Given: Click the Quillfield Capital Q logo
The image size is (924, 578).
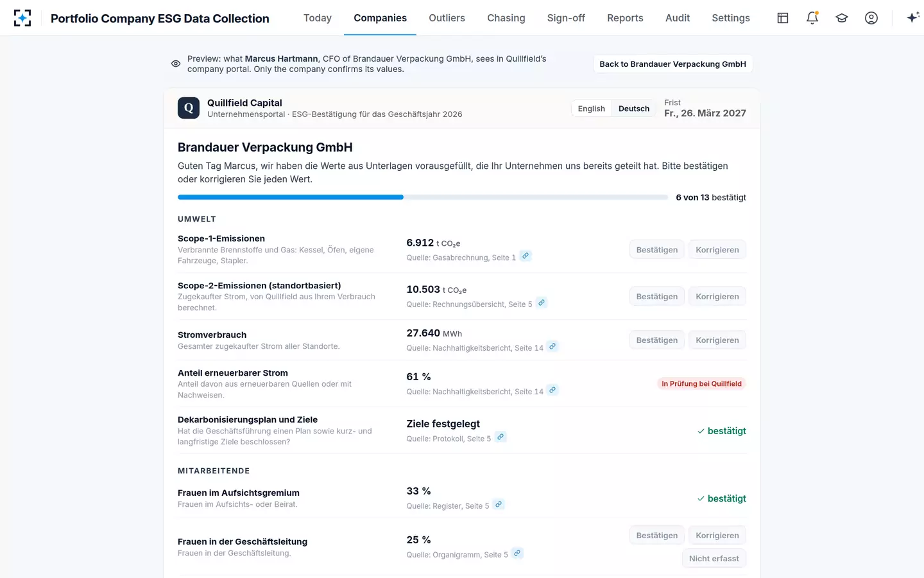Looking at the screenshot, I should 189,108.
